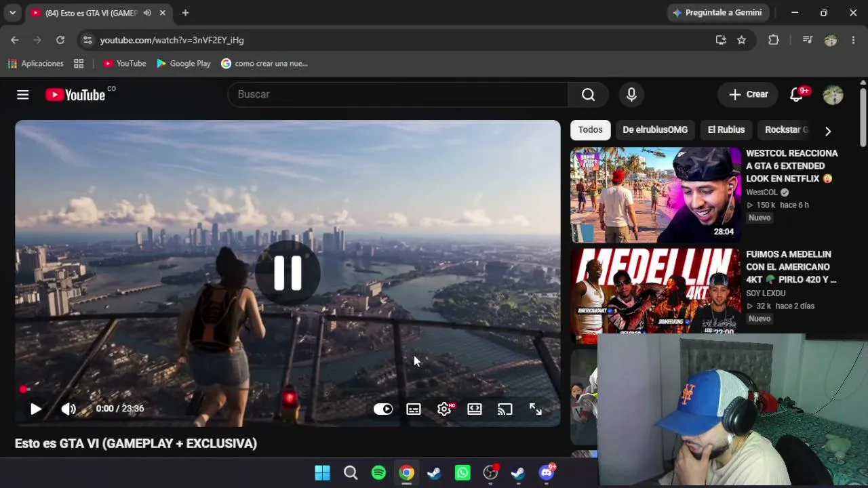Select the Todos filter chip
The width and height of the screenshot is (868, 488).
pos(591,130)
